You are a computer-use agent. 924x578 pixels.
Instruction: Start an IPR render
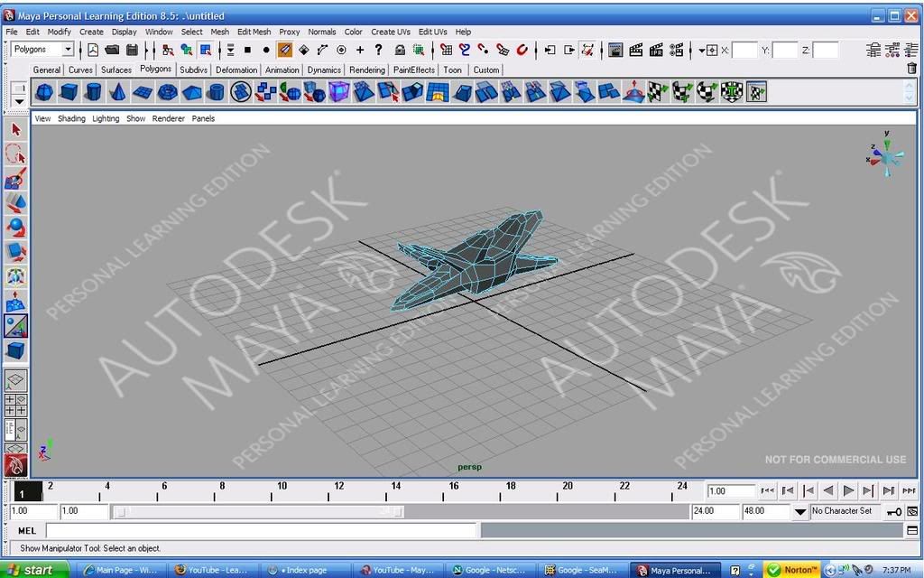tap(656, 51)
